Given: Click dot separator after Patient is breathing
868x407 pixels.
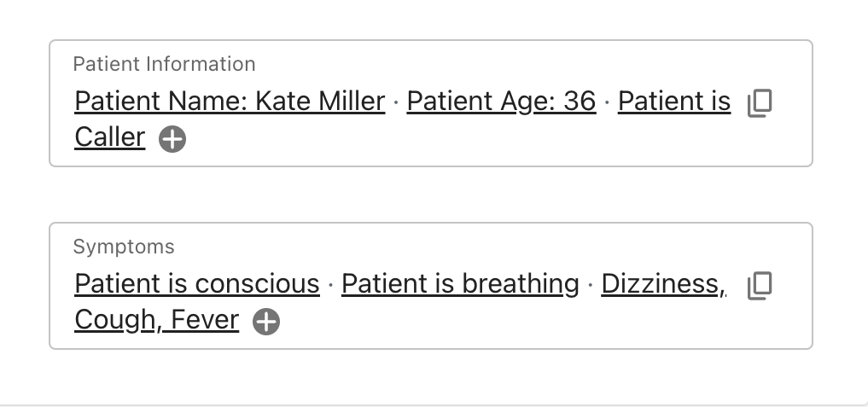Looking at the screenshot, I should coord(591,285).
